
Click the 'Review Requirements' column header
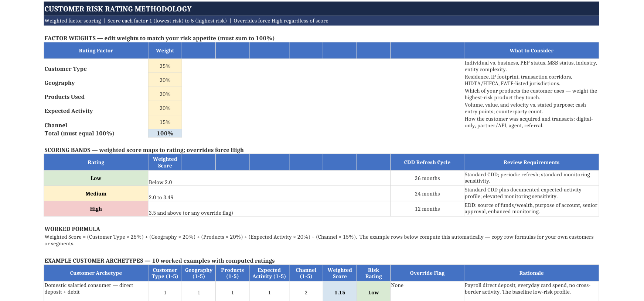[531, 162]
